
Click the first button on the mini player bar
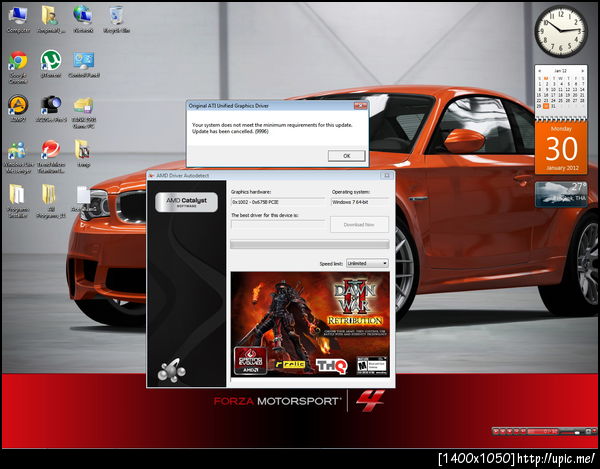tap(496, 432)
